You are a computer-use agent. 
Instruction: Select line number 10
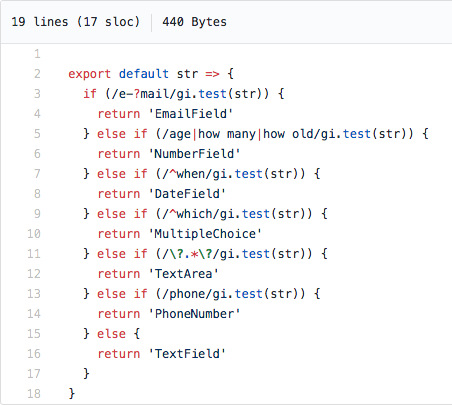pyautogui.click(x=34, y=234)
